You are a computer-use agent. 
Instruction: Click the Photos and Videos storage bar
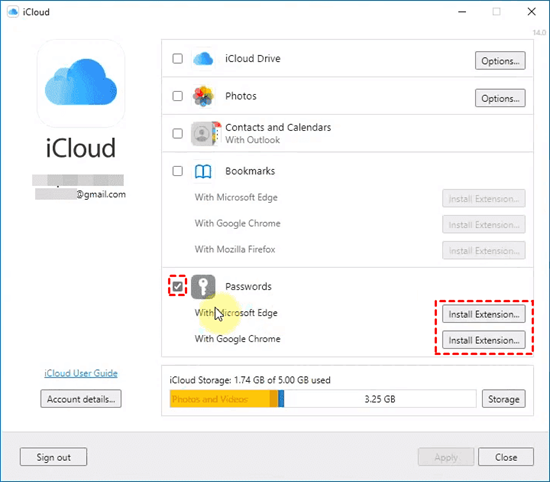coord(220,399)
